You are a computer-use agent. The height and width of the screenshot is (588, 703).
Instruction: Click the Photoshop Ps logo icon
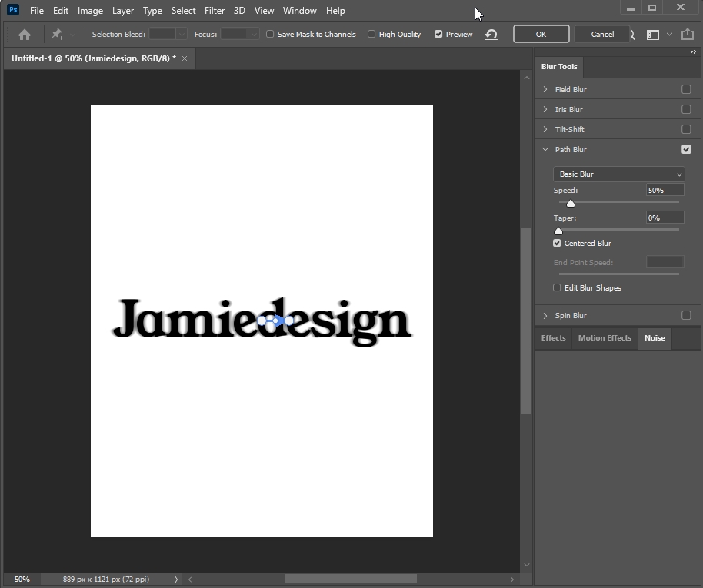coord(13,9)
